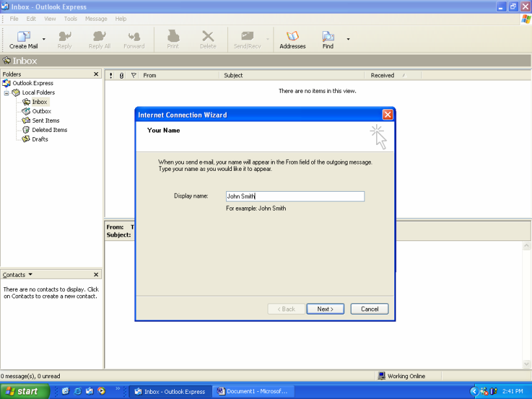Viewport: 532px width, 399px height.
Task: Switch to Inbox - Outlook Express taskbar button
Action: tap(171, 392)
